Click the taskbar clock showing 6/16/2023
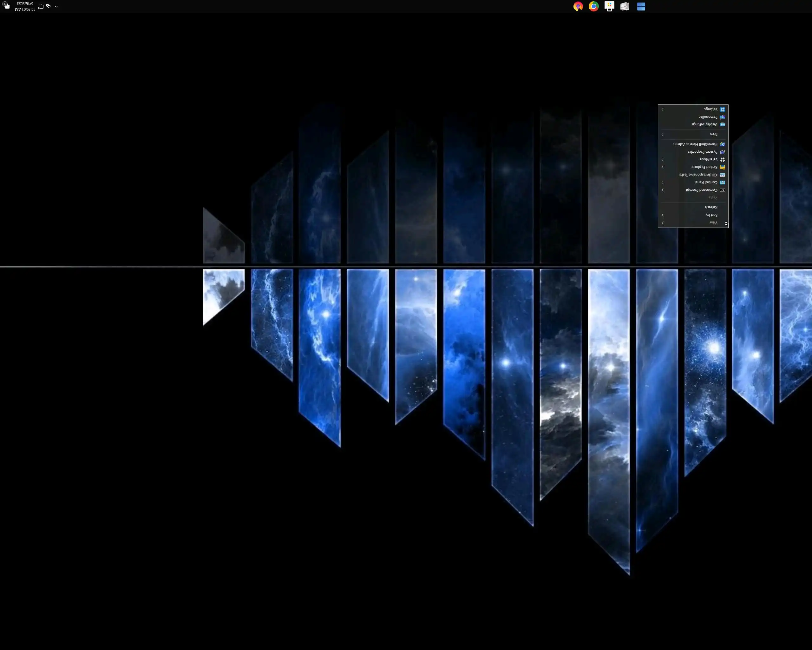This screenshot has height=650, width=812. click(25, 6)
